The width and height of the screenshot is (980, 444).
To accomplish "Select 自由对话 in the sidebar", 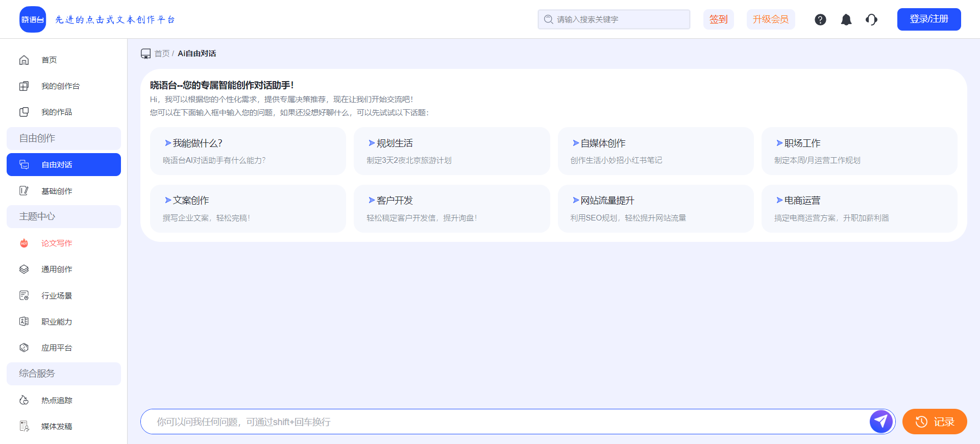I will pyautogui.click(x=64, y=164).
